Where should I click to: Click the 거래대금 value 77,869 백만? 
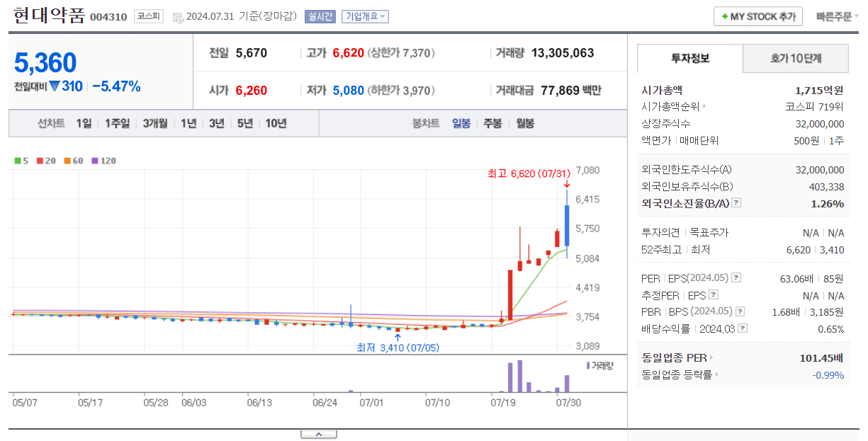coord(571,91)
